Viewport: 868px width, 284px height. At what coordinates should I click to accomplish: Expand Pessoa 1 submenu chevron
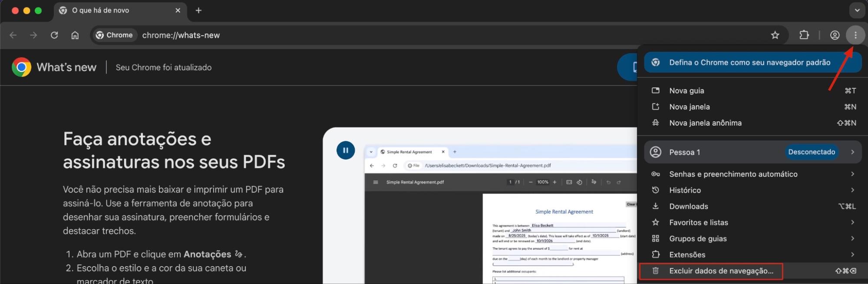point(852,152)
